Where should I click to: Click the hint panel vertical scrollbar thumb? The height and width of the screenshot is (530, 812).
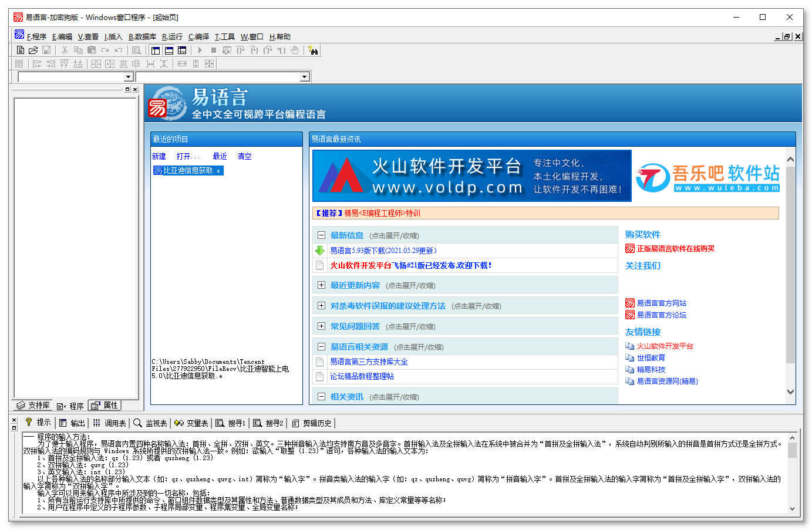tap(792, 450)
